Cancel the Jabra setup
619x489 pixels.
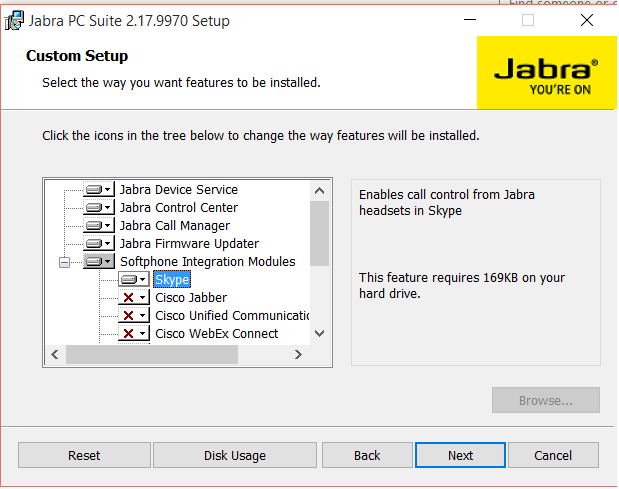click(x=553, y=455)
